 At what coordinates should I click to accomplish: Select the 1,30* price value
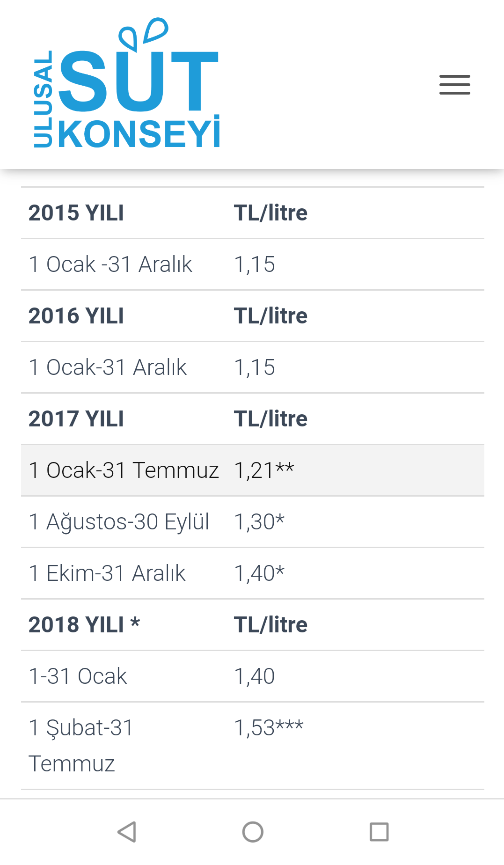click(259, 521)
